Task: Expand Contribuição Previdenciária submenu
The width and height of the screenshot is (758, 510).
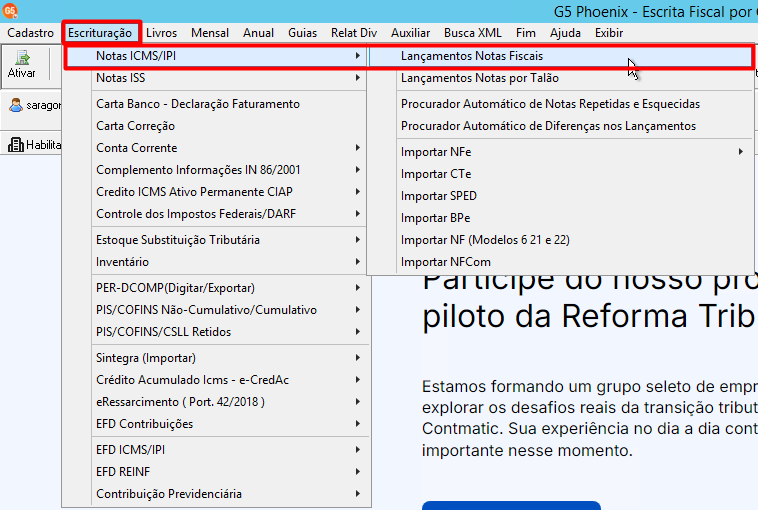Action: point(216,494)
